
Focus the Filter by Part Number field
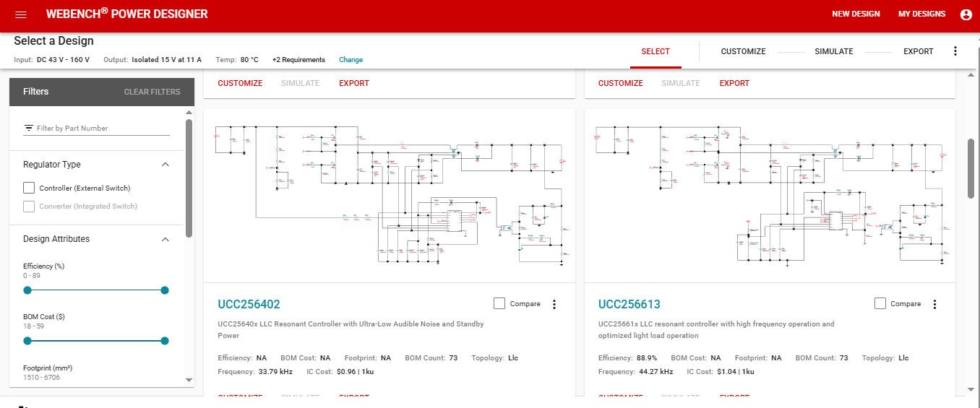point(97,128)
